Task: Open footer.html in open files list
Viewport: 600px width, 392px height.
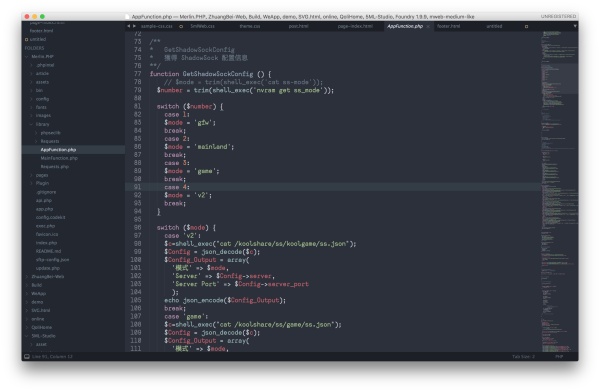Action: pyautogui.click(x=41, y=31)
